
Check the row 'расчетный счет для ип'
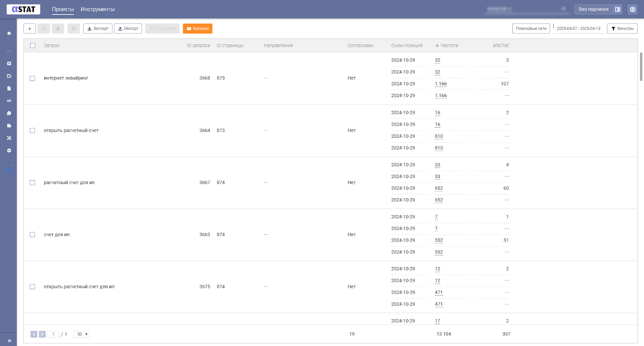tap(33, 182)
